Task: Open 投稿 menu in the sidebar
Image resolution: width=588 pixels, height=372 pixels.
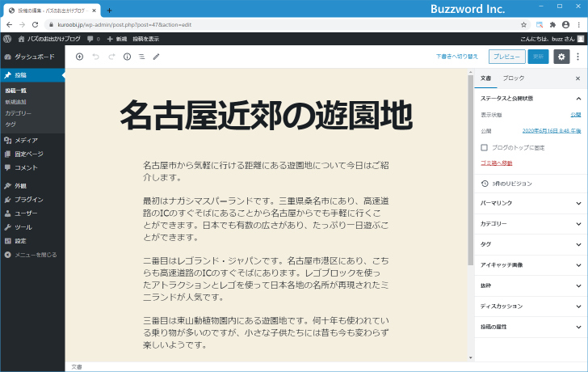Action: pos(32,75)
